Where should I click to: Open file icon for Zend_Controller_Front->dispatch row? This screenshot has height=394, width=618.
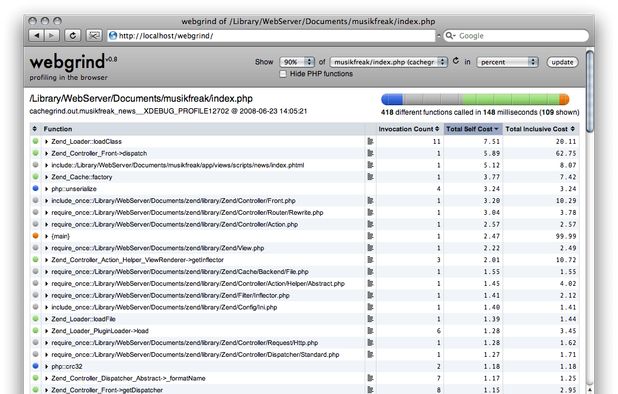(370, 153)
